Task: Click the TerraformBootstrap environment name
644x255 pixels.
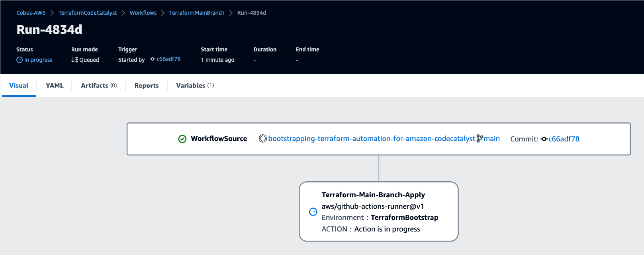Action: point(405,218)
